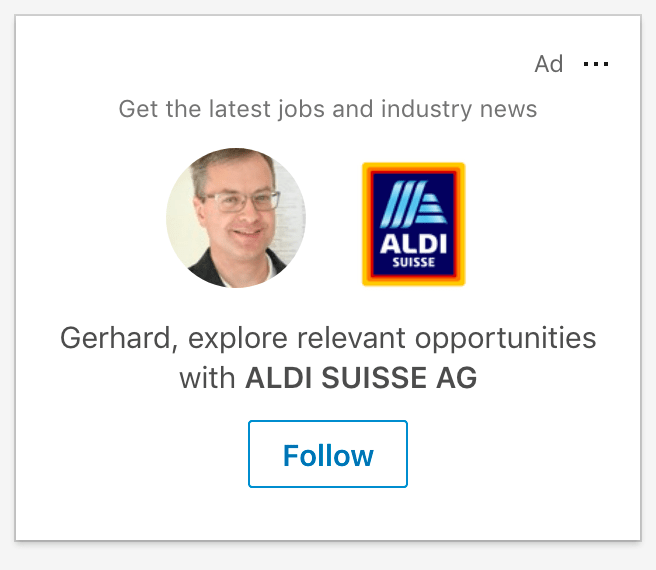This screenshot has width=656, height=570.
Task: Click the dark red inner frame of the logo
Action: click(373, 224)
